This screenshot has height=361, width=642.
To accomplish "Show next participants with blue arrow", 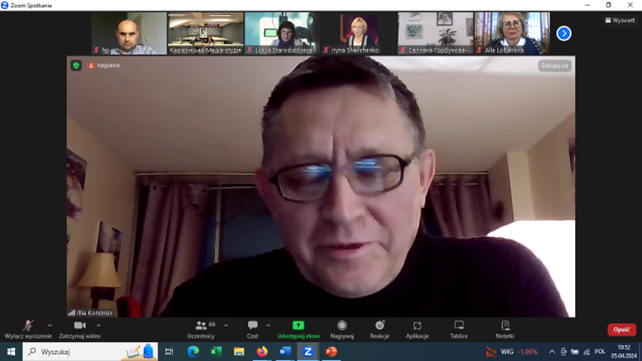I will pos(564,34).
